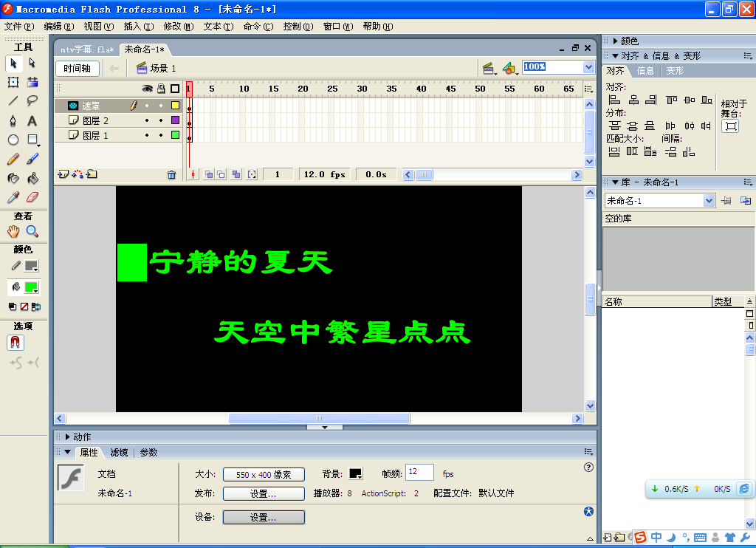The image size is (756, 548).
Task: Click the Insert Layer icon below the timeline
Action: pos(62,174)
